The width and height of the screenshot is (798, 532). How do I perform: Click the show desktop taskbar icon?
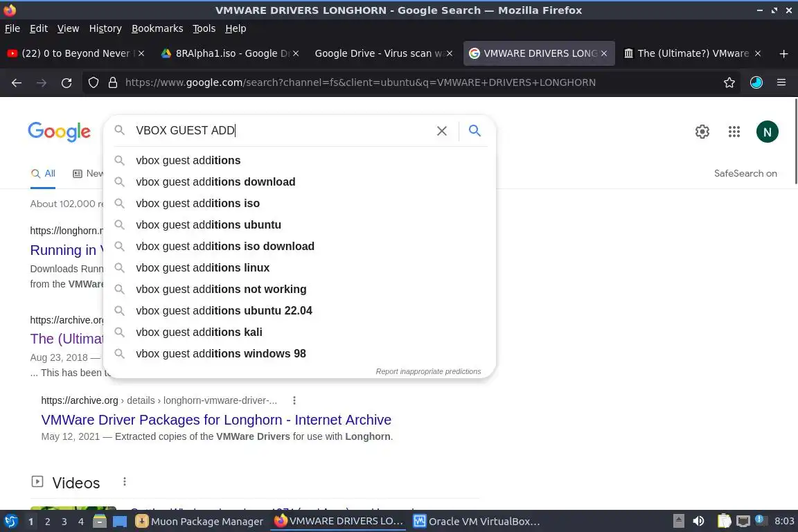pyautogui.click(x=120, y=522)
